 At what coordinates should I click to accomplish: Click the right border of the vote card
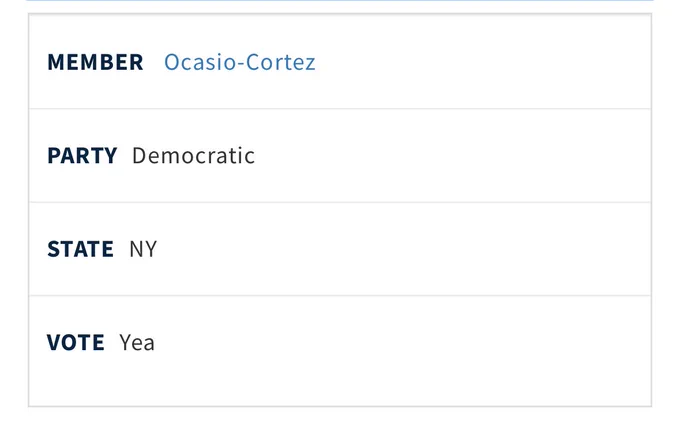click(651, 210)
